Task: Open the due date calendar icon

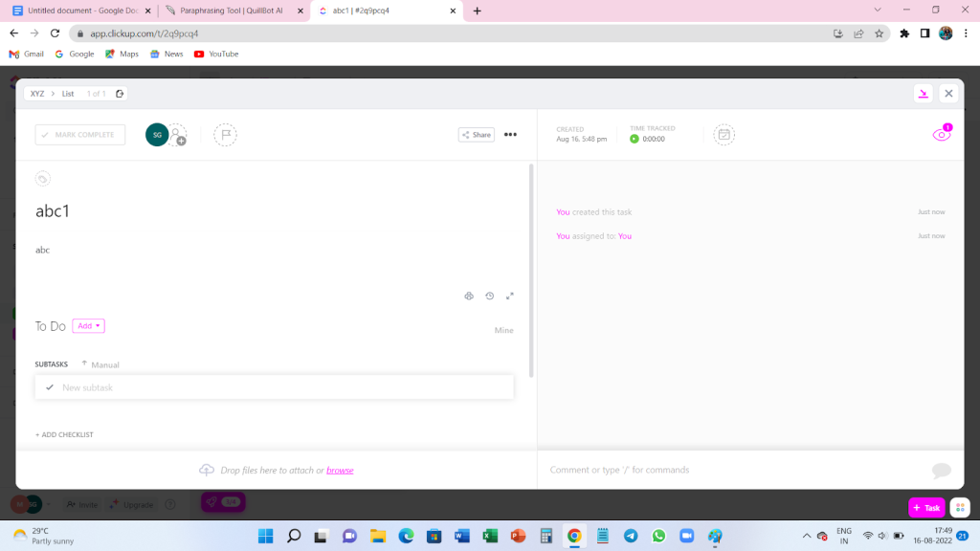Action: [724, 135]
